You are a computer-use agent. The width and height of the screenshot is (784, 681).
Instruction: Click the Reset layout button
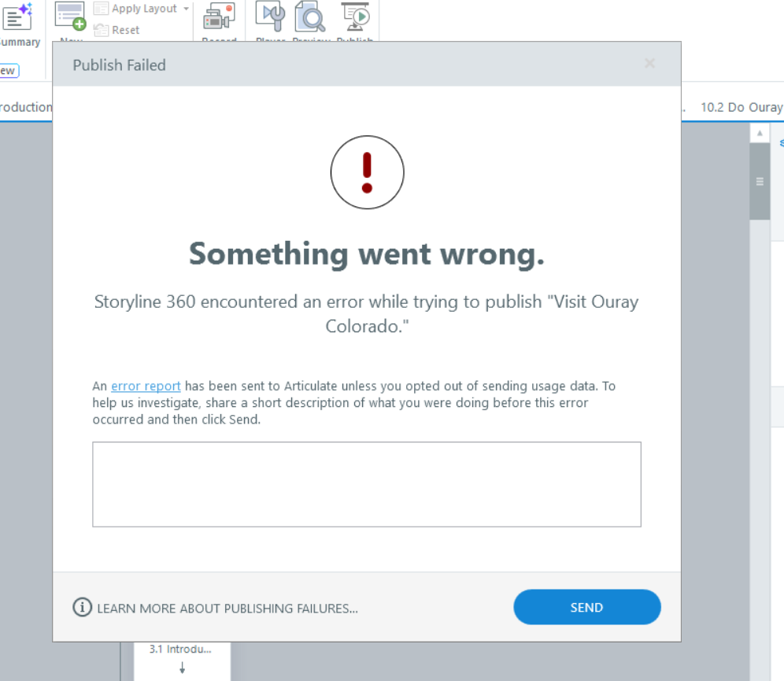pyautogui.click(x=116, y=30)
